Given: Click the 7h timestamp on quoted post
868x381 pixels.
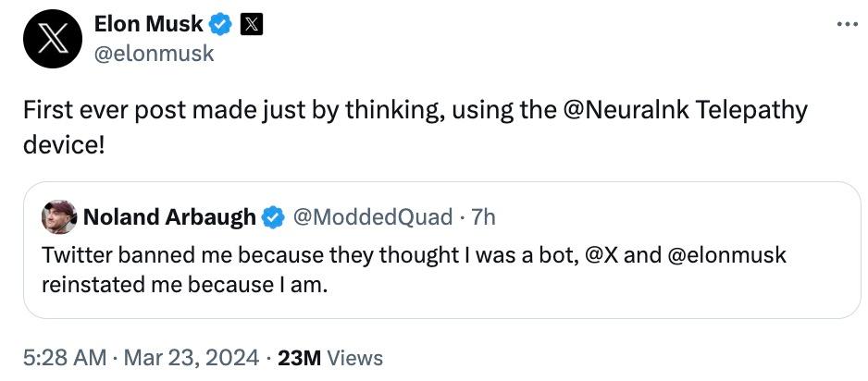Looking at the screenshot, I should (x=484, y=218).
